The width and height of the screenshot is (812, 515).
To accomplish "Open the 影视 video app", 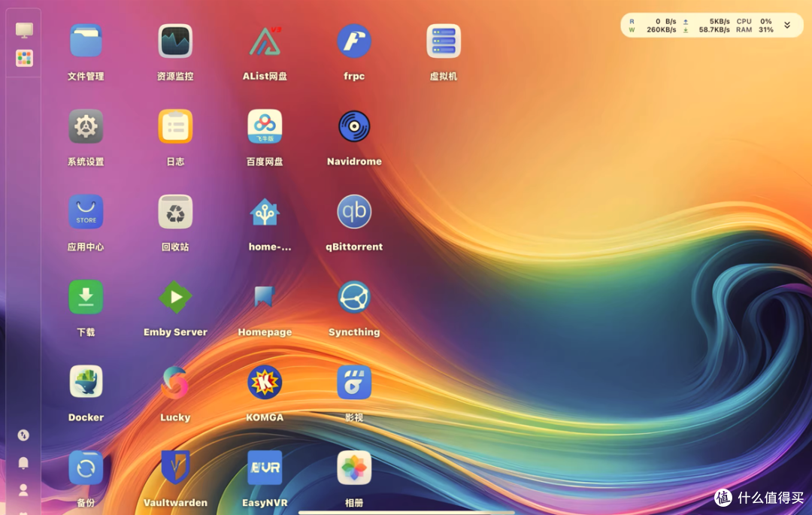I will coord(354,382).
